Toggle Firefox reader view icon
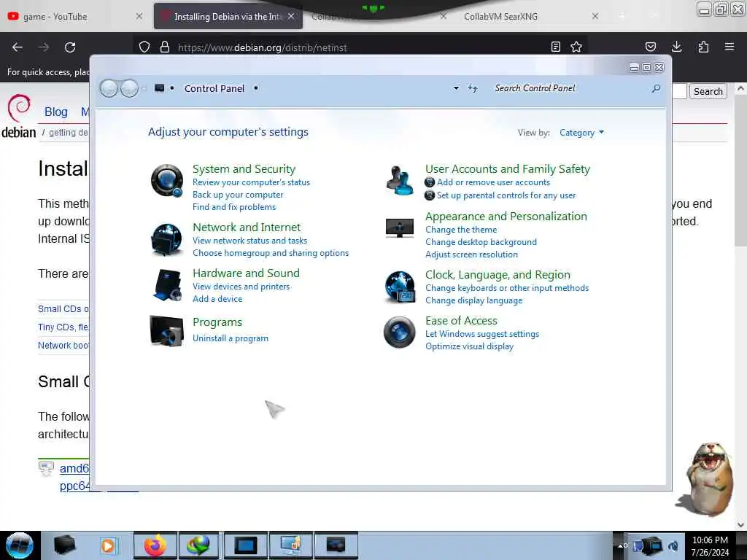This screenshot has height=560, width=747. click(555, 47)
